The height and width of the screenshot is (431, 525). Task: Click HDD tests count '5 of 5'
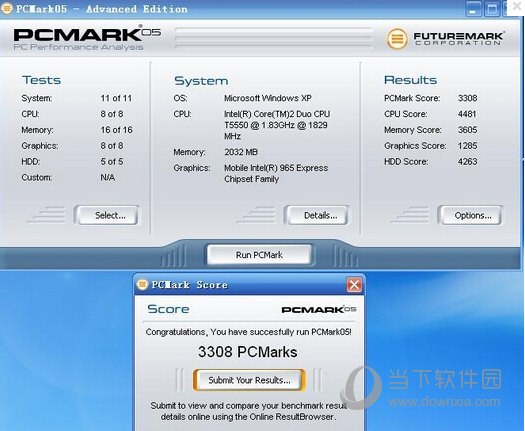(112, 161)
